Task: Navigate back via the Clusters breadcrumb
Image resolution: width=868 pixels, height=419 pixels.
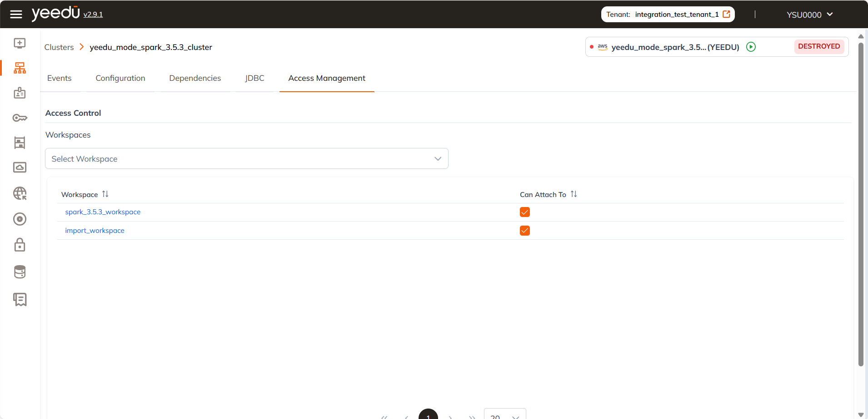Action: tap(59, 47)
